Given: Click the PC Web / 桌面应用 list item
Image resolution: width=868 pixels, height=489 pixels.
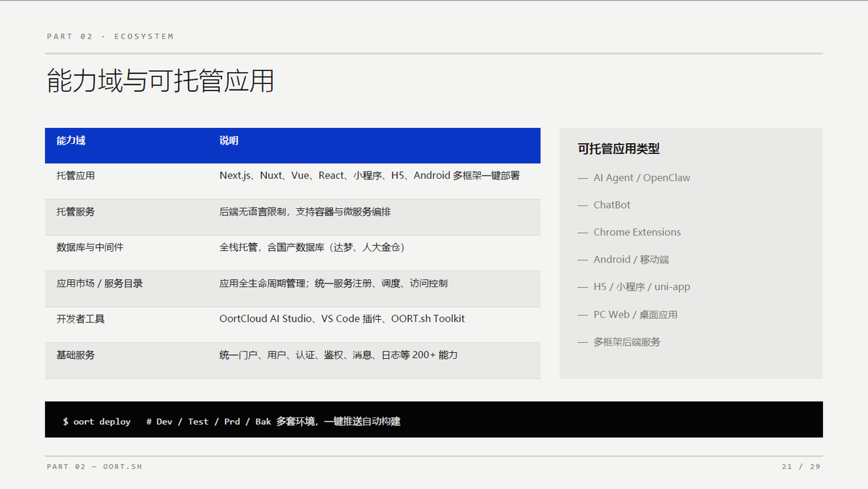Looking at the screenshot, I should (x=627, y=314).
